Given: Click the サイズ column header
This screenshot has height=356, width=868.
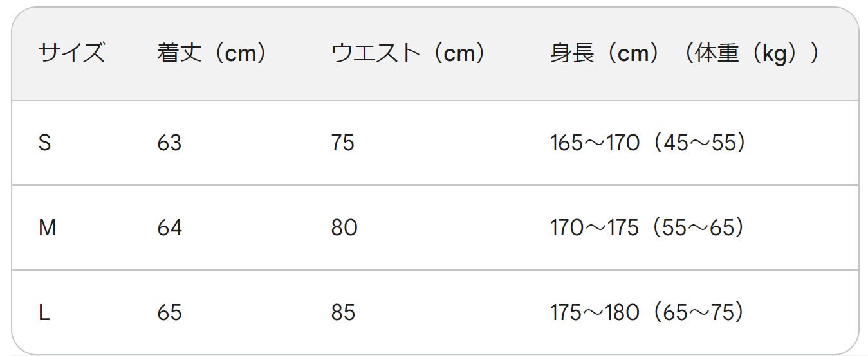Looking at the screenshot, I should pos(71,53).
